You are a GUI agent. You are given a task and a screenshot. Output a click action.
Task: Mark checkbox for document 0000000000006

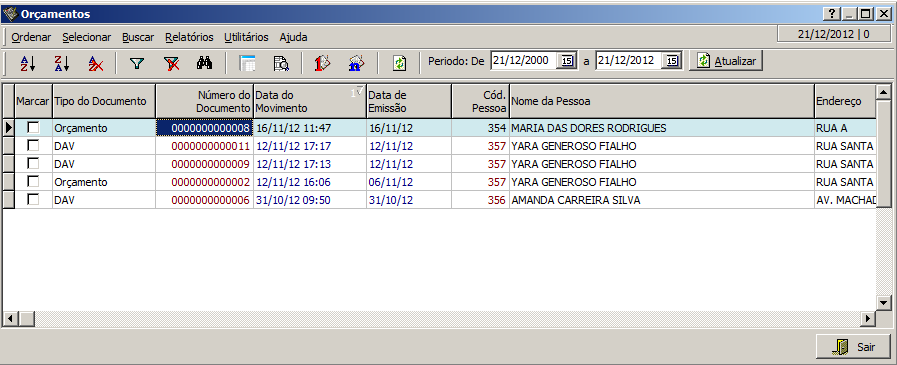click(x=34, y=200)
